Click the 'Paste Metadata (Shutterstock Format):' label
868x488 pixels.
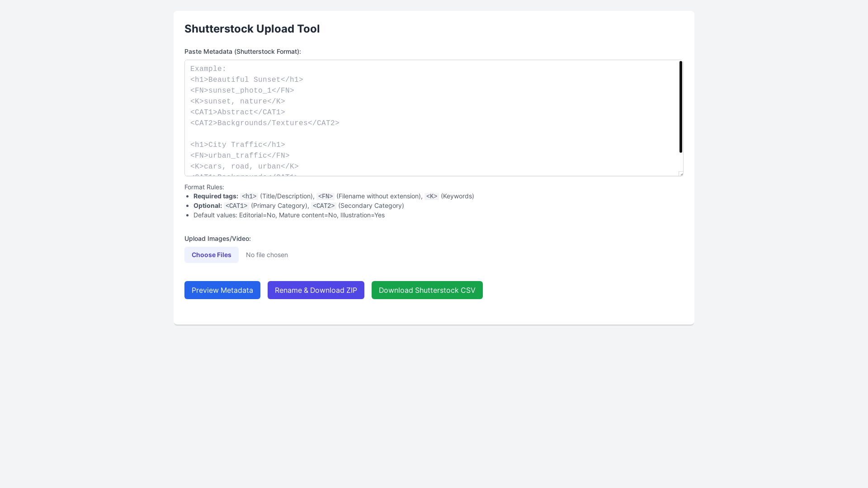click(242, 52)
